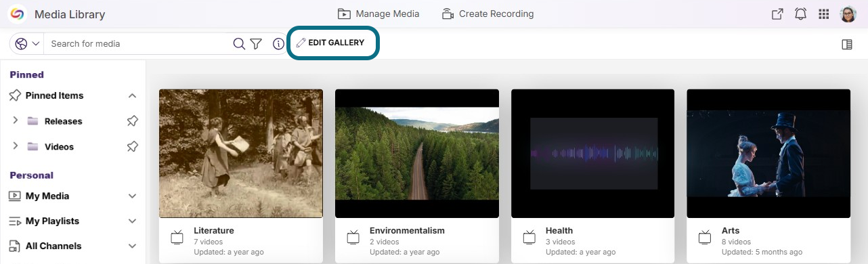
Task: Click the Health title
Action: (x=559, y=230)
